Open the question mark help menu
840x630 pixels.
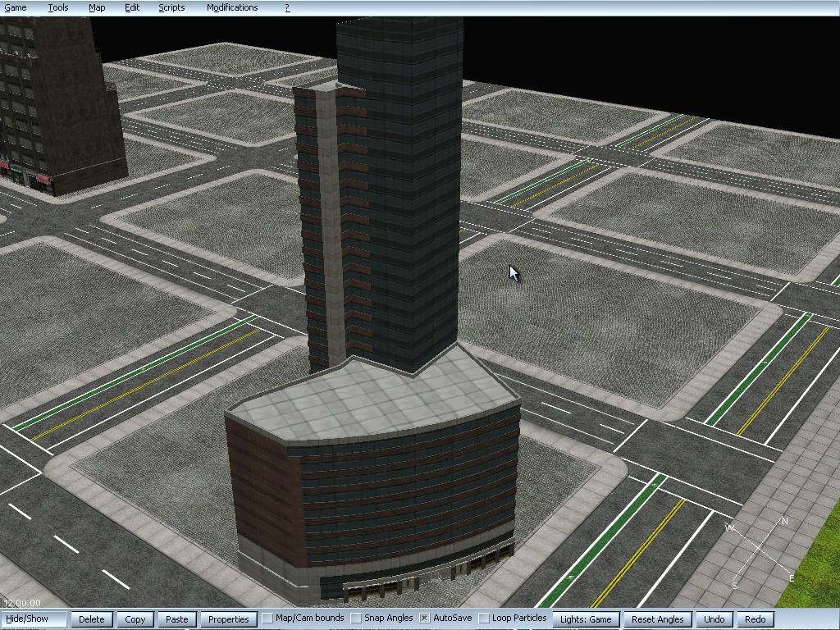click(x=287, y=7)
